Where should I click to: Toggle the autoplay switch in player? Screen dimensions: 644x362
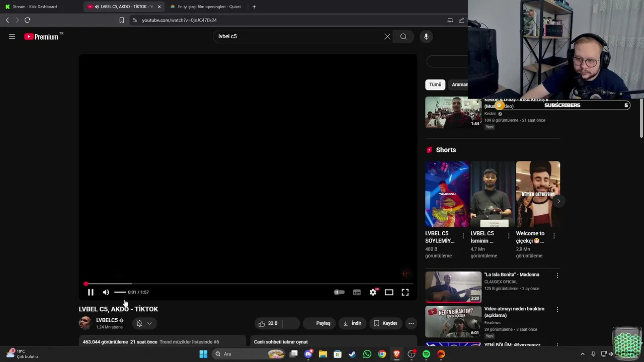pyautogui.click(x=339, y=292)
